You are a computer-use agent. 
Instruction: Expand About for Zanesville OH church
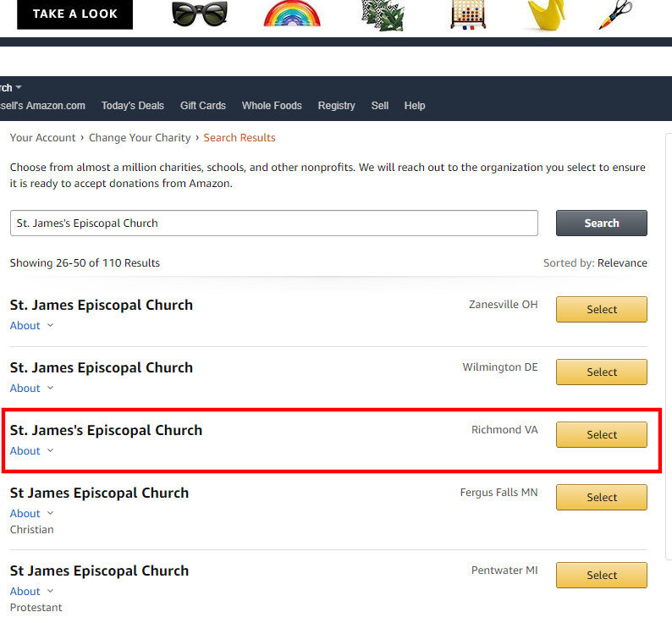click(31, 325)
